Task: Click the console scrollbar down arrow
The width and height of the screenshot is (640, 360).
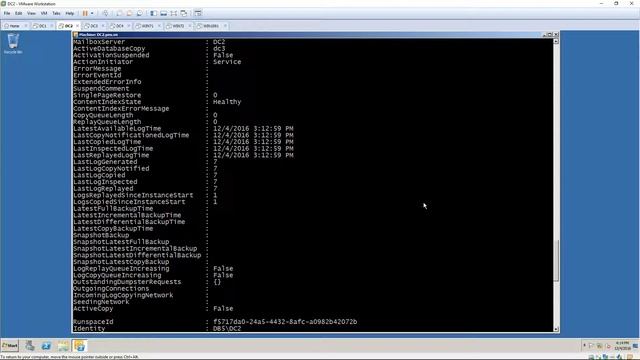Action: (556, 329)
